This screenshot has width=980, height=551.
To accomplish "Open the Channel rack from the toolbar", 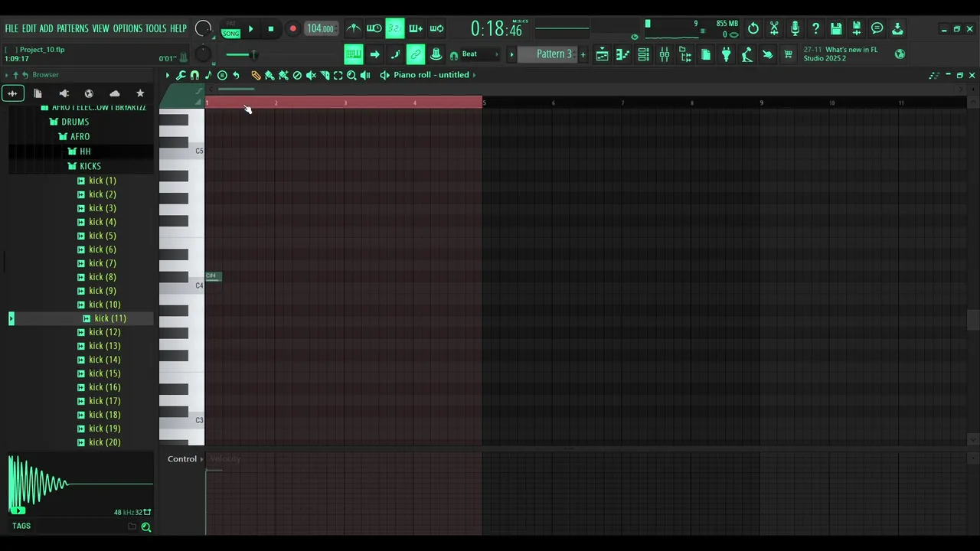I will pos(643,54).
